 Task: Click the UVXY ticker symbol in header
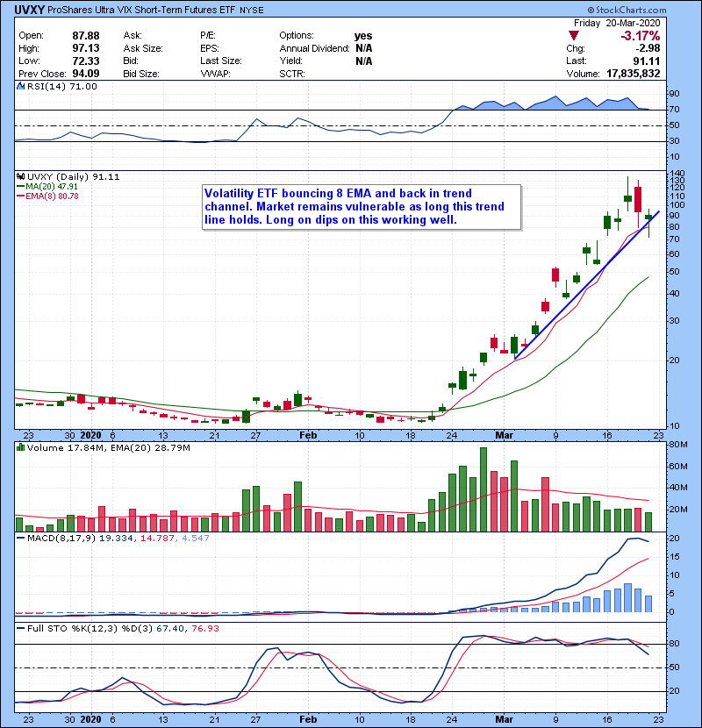(x=29, y=10)
